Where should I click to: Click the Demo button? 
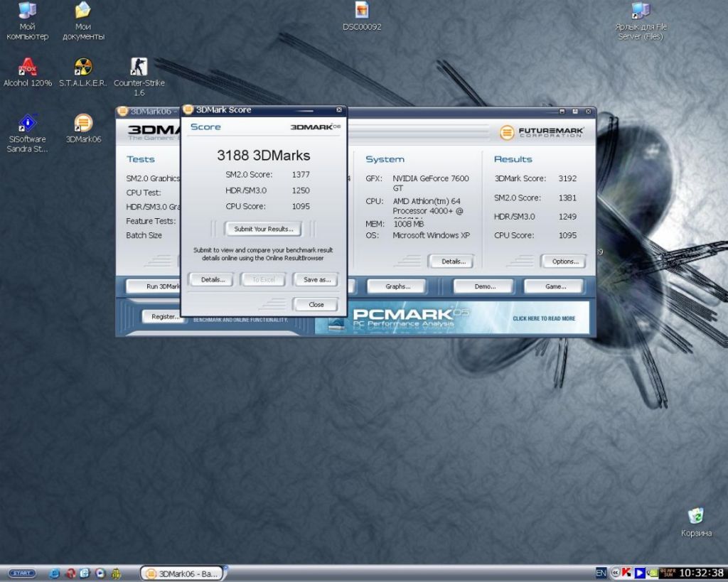(x=483, y=286)
